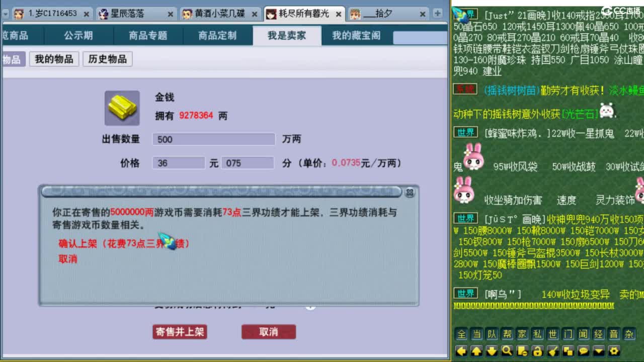Toggle the chat lock icon
The image size is (644, 362).
(x=537, y=351)
